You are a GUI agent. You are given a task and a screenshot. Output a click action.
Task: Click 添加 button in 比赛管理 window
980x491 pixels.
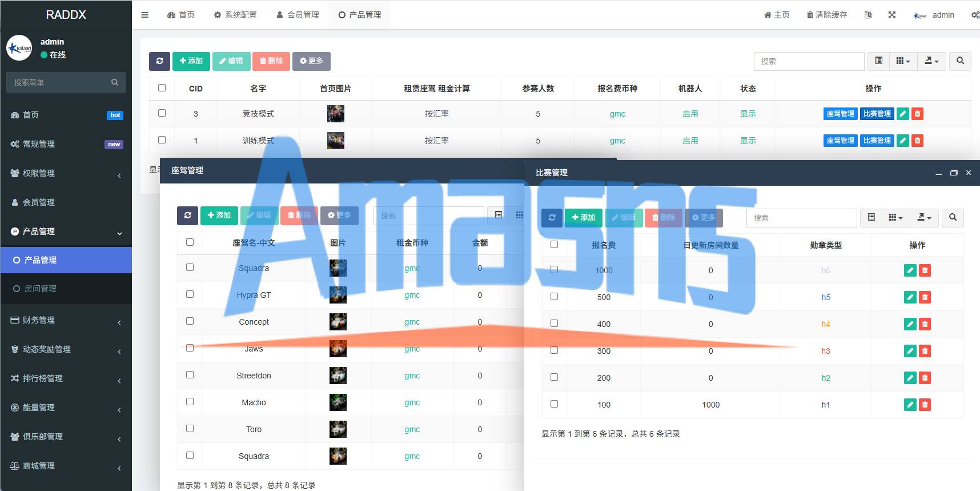(584, 218)
